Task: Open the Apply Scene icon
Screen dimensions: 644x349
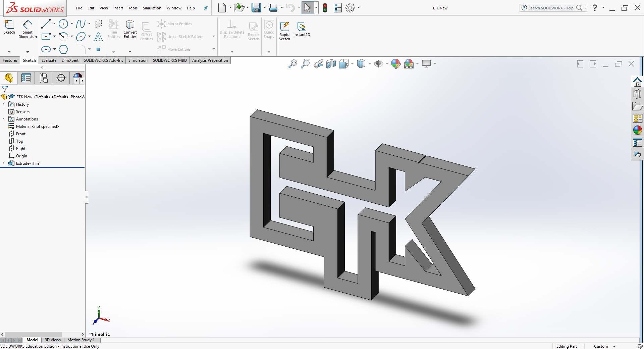Action: [409, 64]
